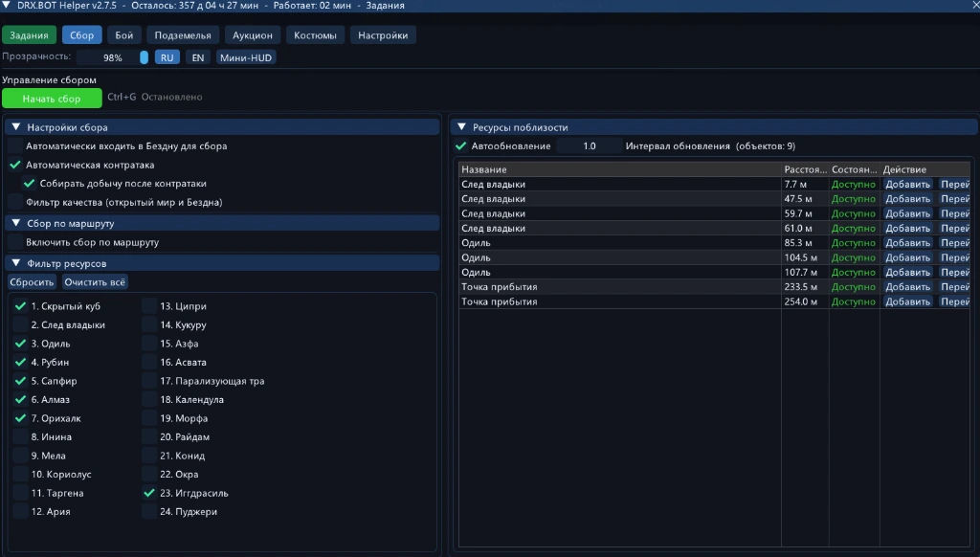The image size is (980, 557).
Task: Enable Включить сбор по маршруту checkbox
Action: click(15, 242)
